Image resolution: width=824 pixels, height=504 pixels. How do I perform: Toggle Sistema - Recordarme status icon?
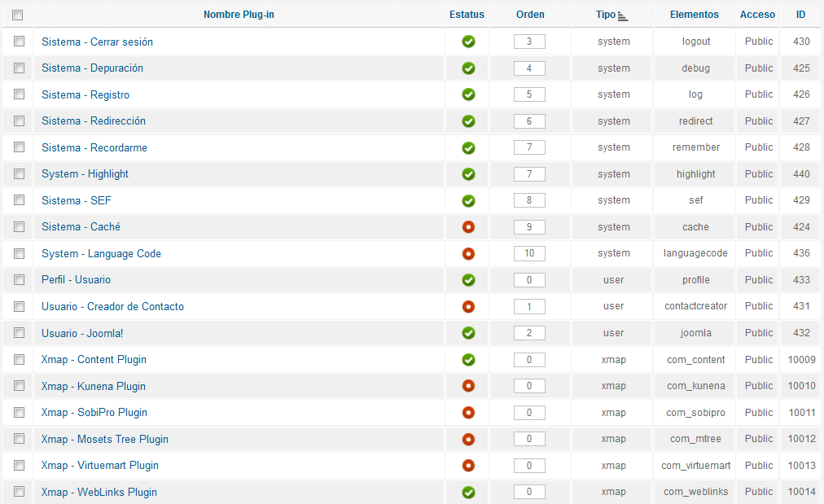click(x=468, y=148)
